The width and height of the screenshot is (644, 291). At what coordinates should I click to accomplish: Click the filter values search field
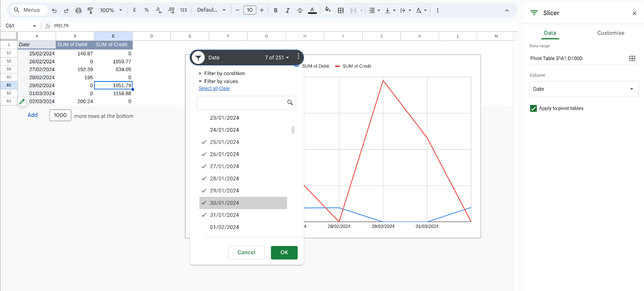(x=246, y=103)
